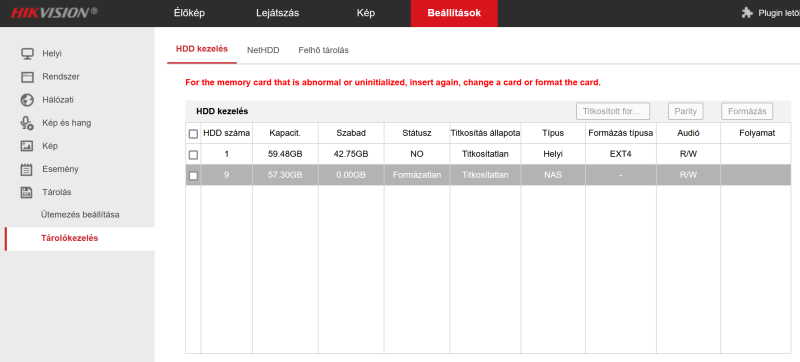Click the Formázás button
800x362 pixels.
[x=747, y=111]
